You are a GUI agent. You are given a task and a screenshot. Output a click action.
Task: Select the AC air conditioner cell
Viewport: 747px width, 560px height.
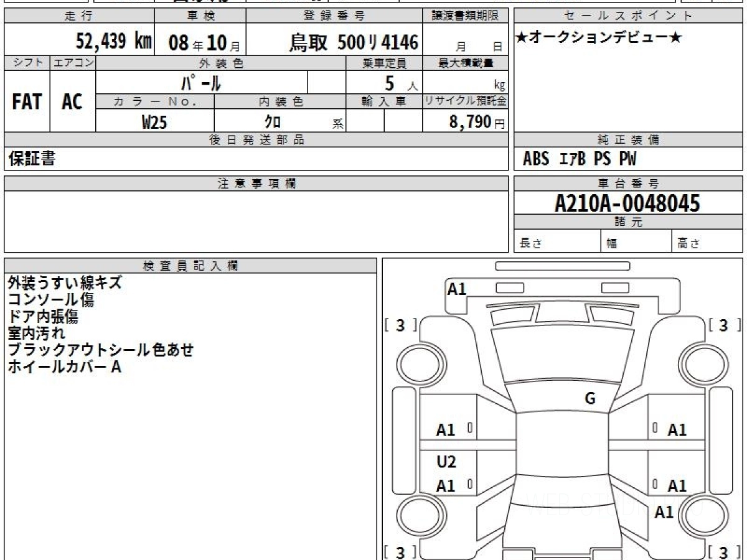[x=72, y=102]
